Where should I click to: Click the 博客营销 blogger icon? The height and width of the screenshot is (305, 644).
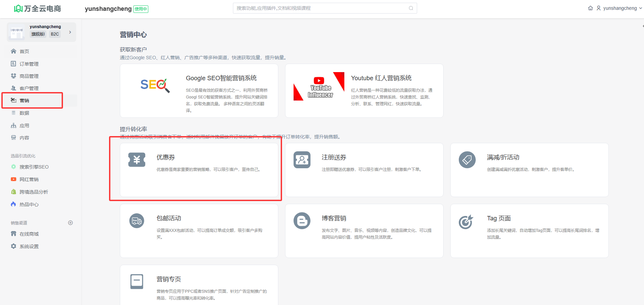[x=302, y=221]
